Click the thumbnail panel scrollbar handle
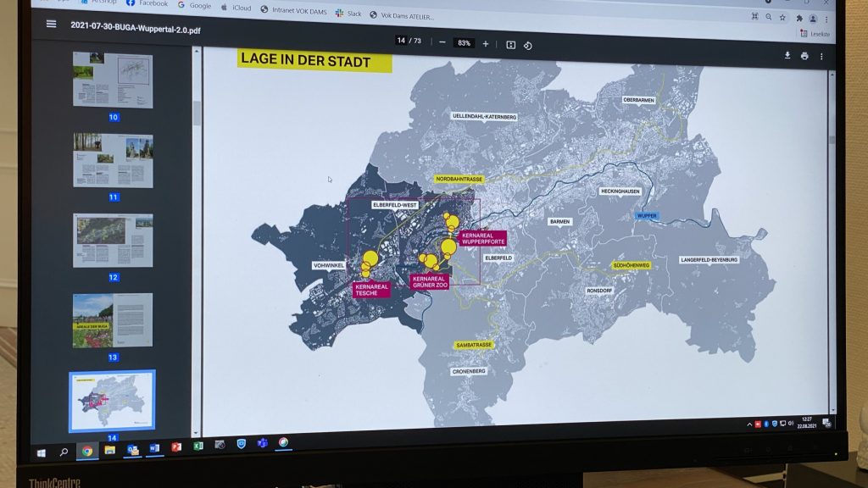Image resolution: width=868 pixels, height=488 pixels. coord(197,114)
